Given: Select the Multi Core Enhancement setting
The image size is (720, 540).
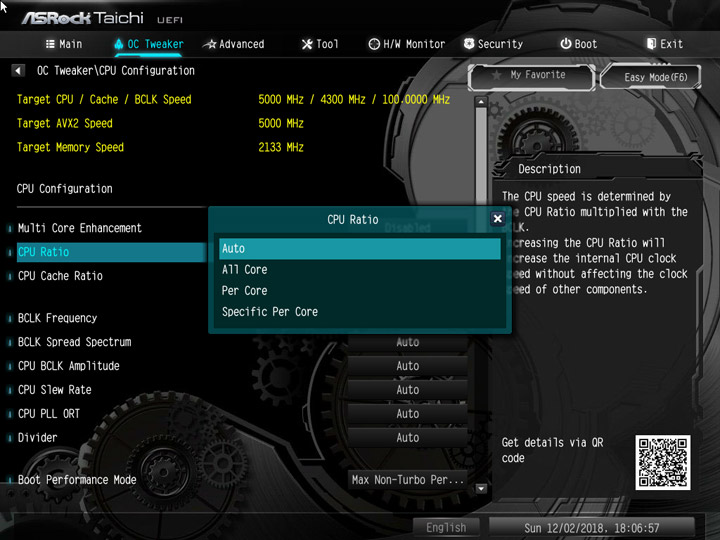Looking at the screenshot, I should tap(79, 228).
